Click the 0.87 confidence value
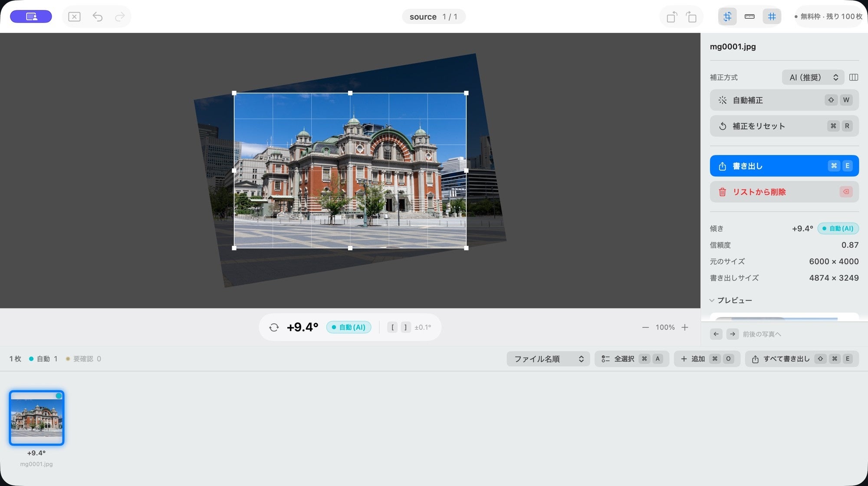The width and height of the screenshot is (868, 486). coord(850,245)
